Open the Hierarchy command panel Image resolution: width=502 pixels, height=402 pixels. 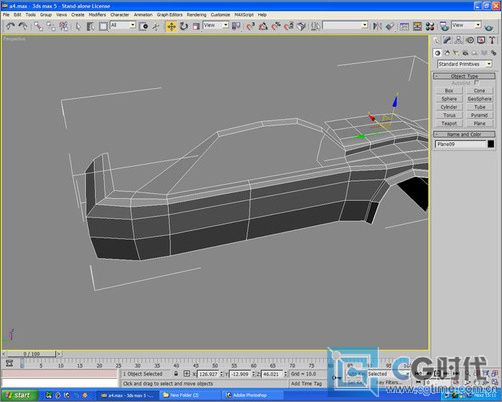pyautogui.click(x=459, y=40)
